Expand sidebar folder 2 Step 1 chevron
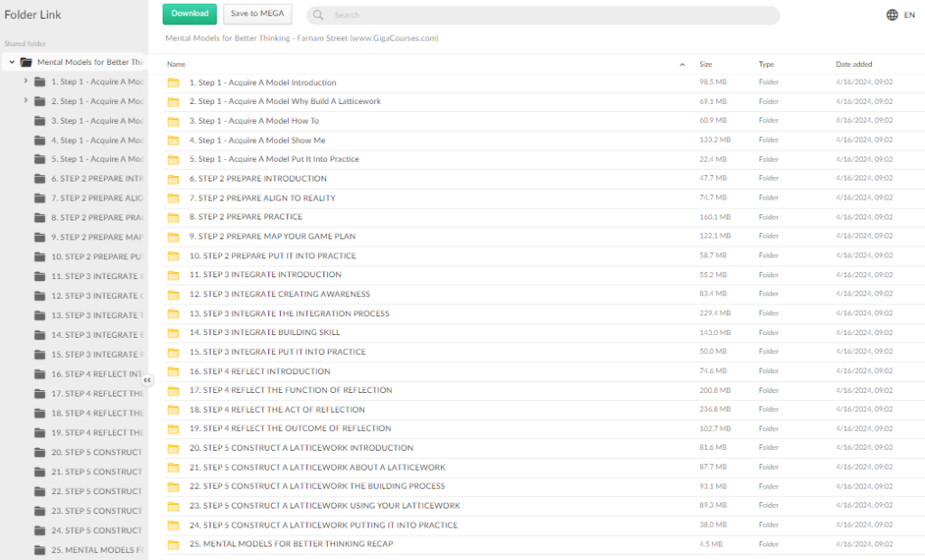The width and height of the screenshot is (925, 560). 25,100
